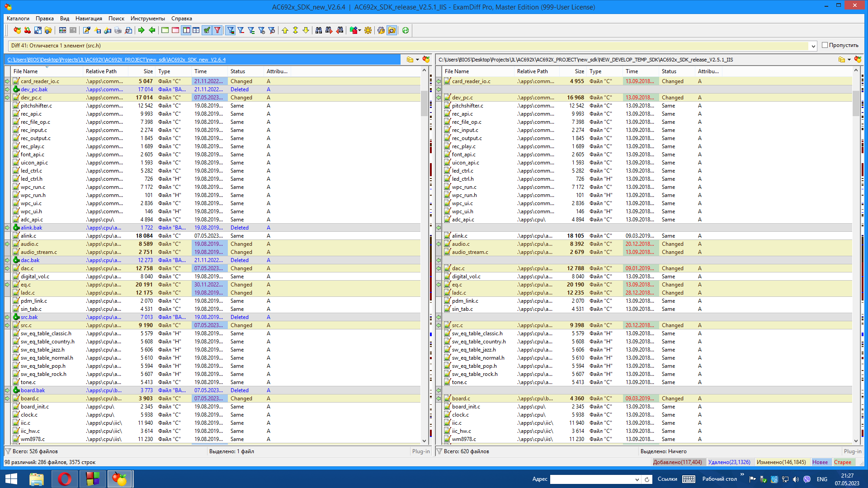Viewport: 868px width, 488px height.
Task: Click the left directory path link
Action: pyautogui.click(x=116, y=60)
